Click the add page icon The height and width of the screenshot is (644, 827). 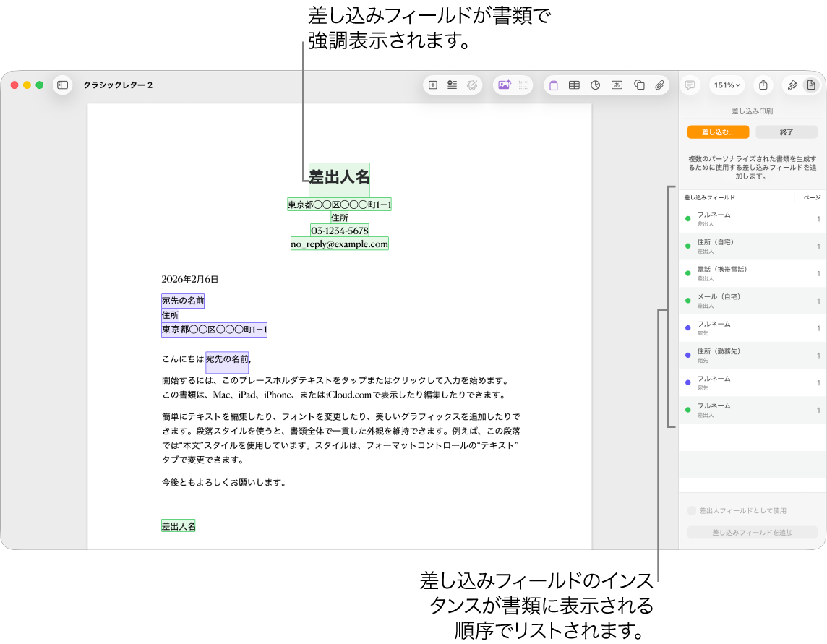click(x=433, y=85)
